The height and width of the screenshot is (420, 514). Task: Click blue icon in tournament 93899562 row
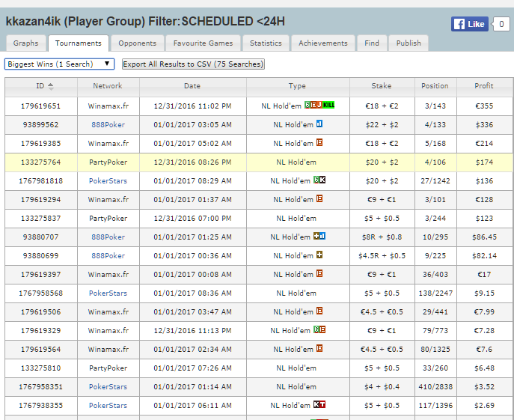[x=319, y=124]
